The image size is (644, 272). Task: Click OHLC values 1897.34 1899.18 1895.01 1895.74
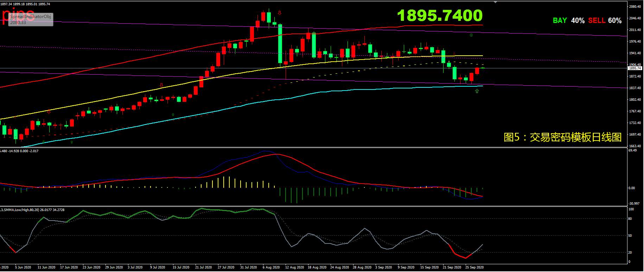coord(25,4)
